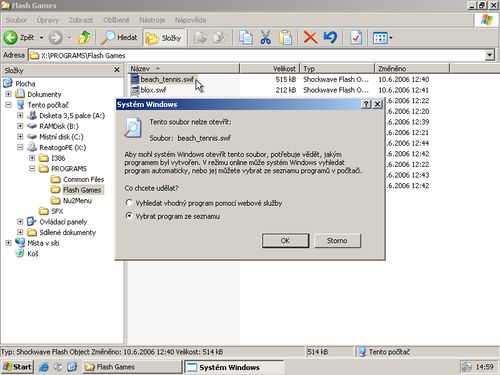Collapse the PROGRAMS folder node
This screenshot has width=500, height=375.
(32, 169)
